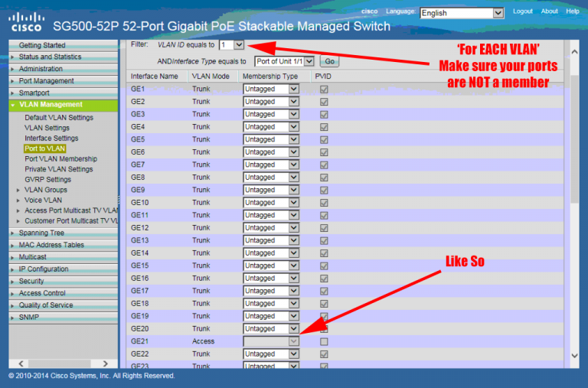Select Port to VLAN page
The height and width of the screenshot is (388, 588).
pos(44,148)
